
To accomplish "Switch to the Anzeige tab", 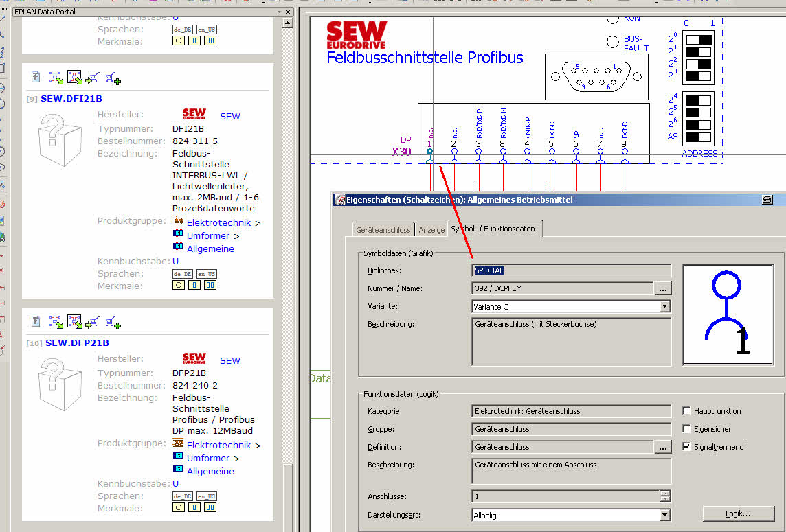I will pos(431,230).
